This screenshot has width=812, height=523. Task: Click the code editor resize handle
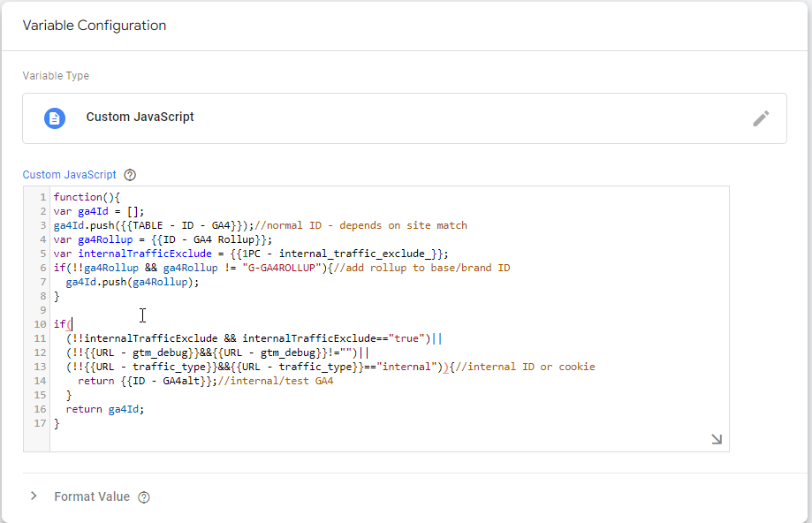click(x=716, y=439)
